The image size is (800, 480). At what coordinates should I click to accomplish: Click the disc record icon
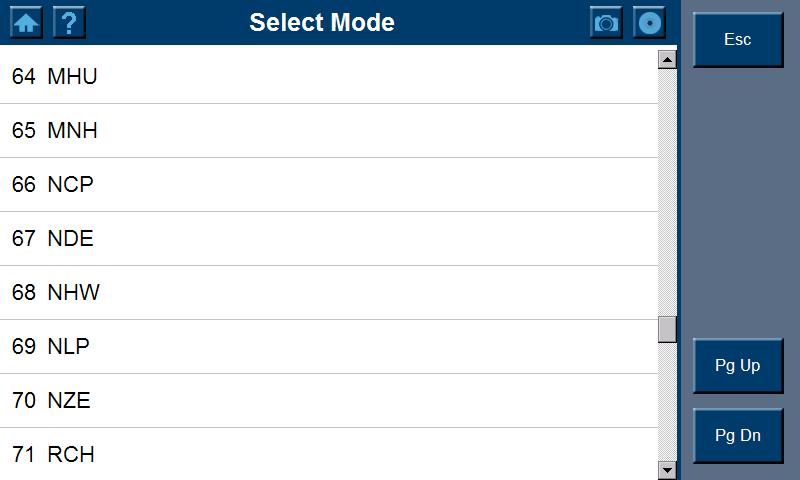[649, 23]
